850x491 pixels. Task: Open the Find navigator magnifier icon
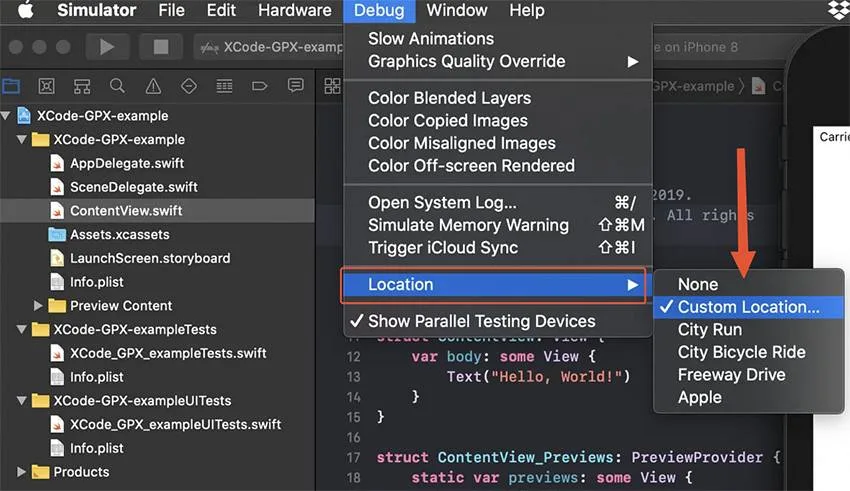coord(117,86)
